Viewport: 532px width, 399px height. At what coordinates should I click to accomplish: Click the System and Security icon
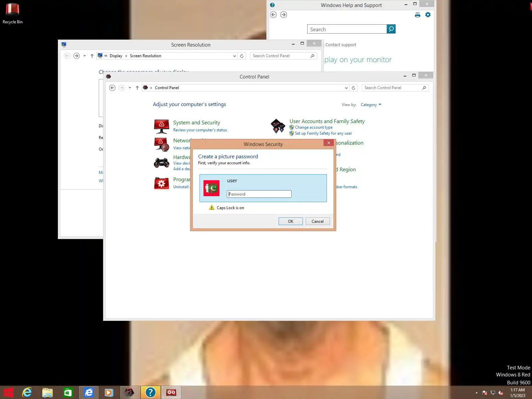click(162, 126)
